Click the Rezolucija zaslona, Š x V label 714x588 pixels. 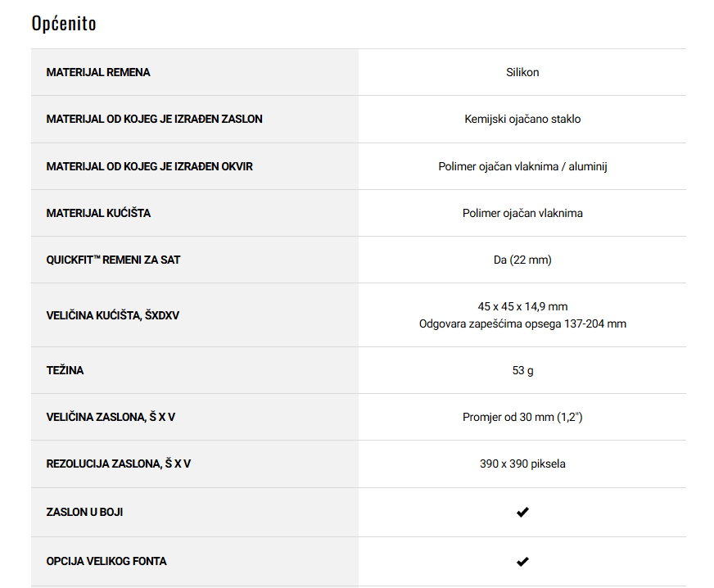[119, 464]
